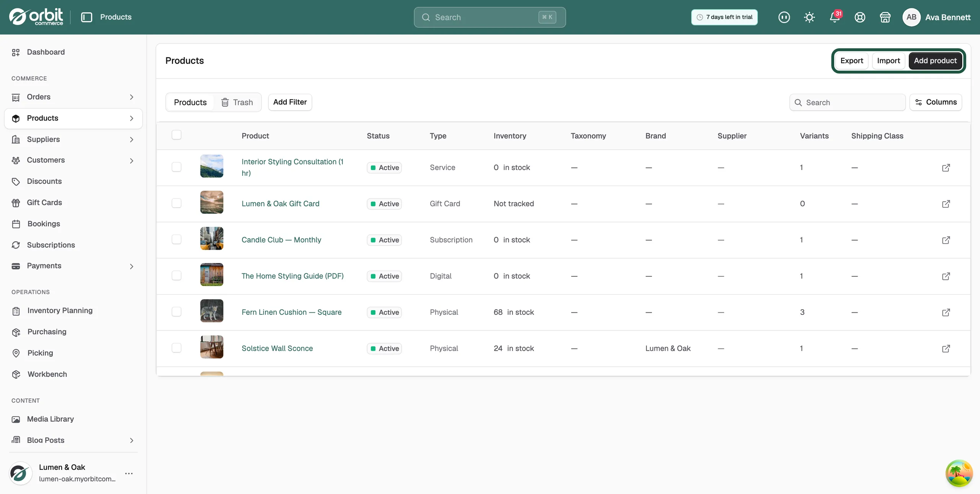Viewport: 980px width, 494px height.
Task: Switch theme with the sun icon
Action: click(x=809, y=17)
